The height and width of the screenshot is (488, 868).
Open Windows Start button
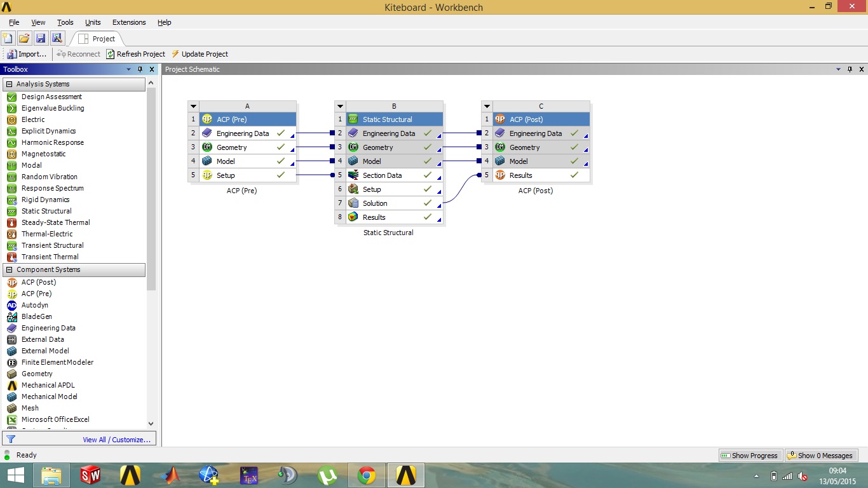click(16, 475)
